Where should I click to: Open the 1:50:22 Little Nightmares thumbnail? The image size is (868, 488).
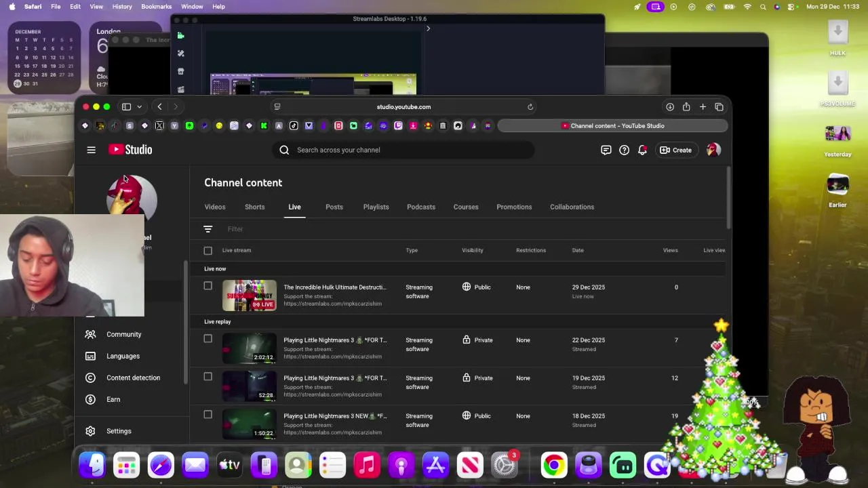coord(250,424)
